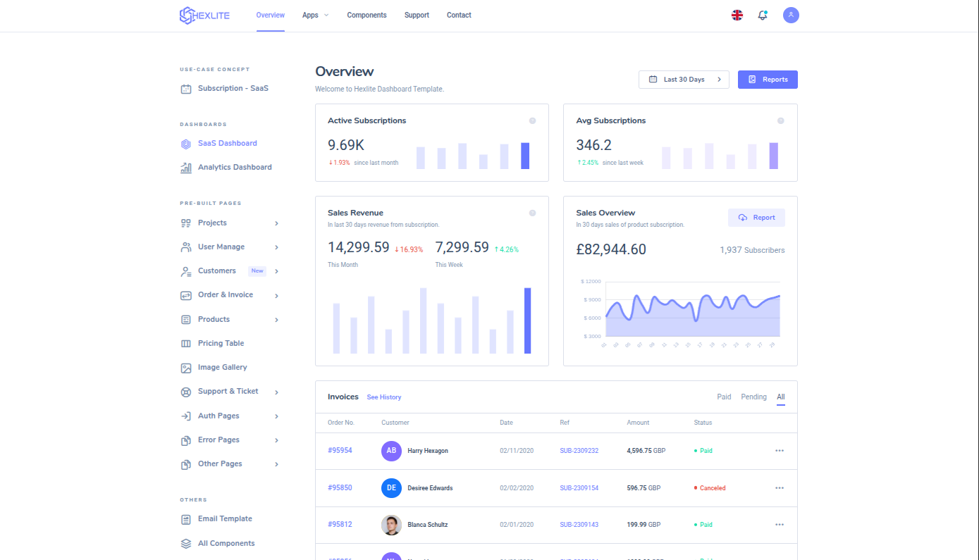Click the Analytics Dashboard chart icon
Image resolution: width=979 pixels, height=560 pixels.
[186, 168]
